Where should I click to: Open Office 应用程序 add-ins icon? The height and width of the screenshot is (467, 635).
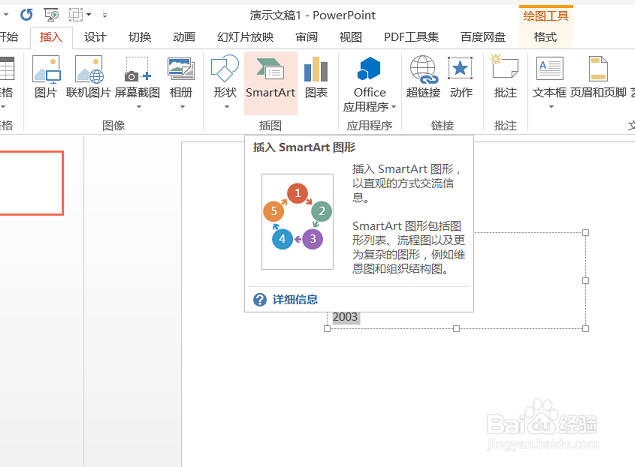369,75
